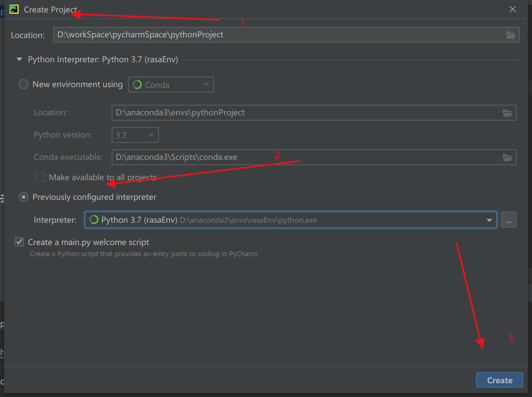The height and width of the screenshot is (397, 532).
Task: Click the Create Project title text
Action: [x=50, y=9]
